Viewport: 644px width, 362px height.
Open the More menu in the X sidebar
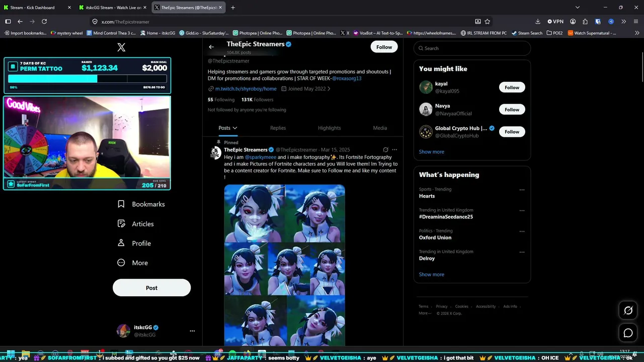click(133, 263)
